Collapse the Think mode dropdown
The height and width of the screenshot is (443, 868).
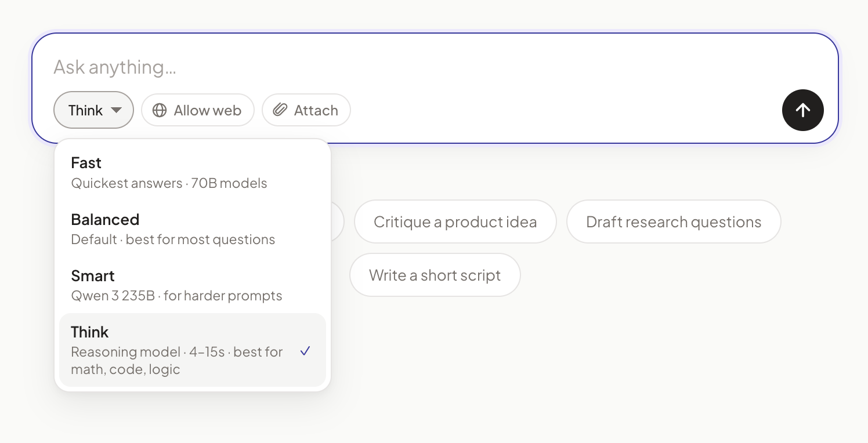[x=93, y=110]
